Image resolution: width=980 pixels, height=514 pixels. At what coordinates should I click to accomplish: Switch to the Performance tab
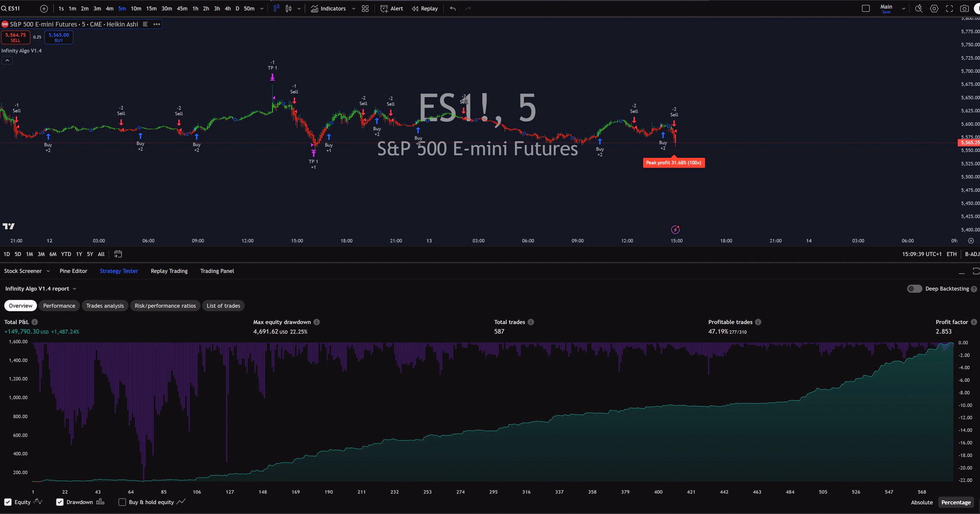[59, 306]
